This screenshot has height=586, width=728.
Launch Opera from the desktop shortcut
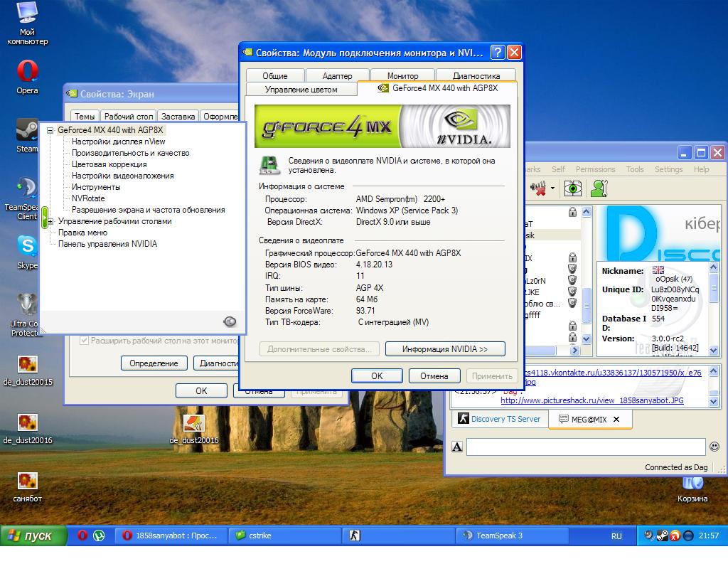point(28,77)
